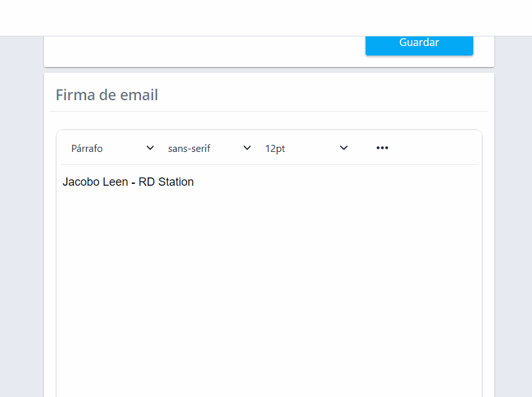Click the chevron beside Párrafo
Image resolution: width=532 pixels, height=397 pixels.
150,147
